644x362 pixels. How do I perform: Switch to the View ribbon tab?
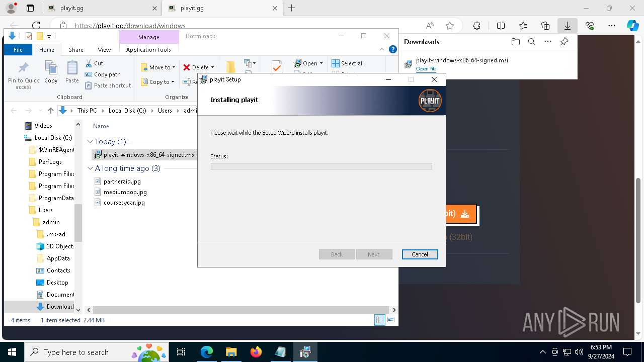click(104, 50)
